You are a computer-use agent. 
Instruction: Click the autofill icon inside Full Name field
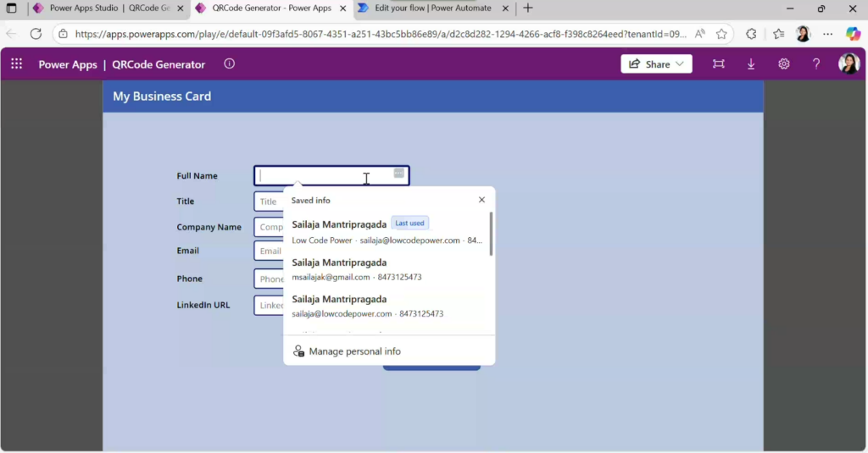pyautogui.click(x=398, y=174)
